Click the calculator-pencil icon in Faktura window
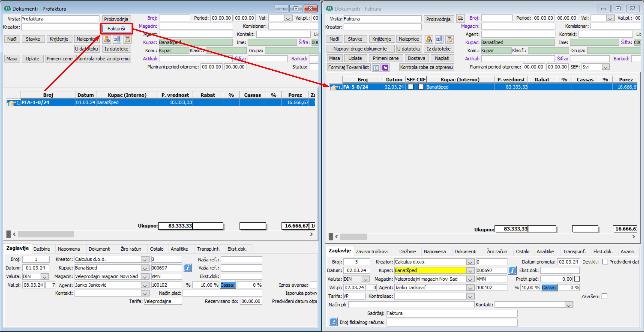The height and width of the screenshot is (332, 644). coord(449,39)
